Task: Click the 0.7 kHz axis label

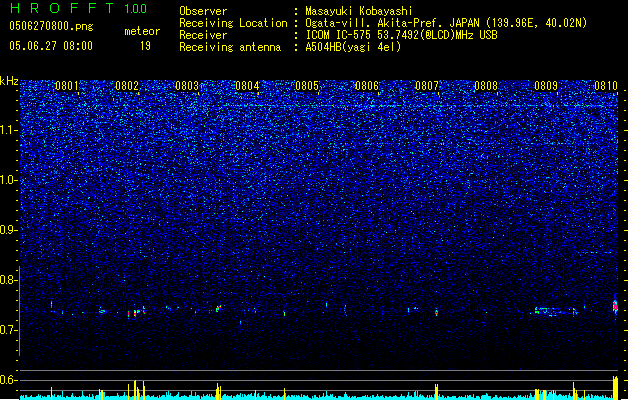Action: click(8, 330)
